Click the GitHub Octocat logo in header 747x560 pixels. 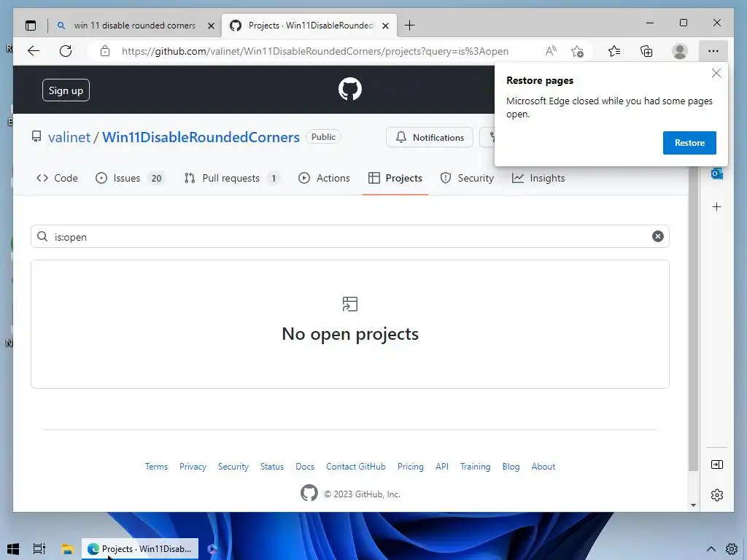(350, 89)
